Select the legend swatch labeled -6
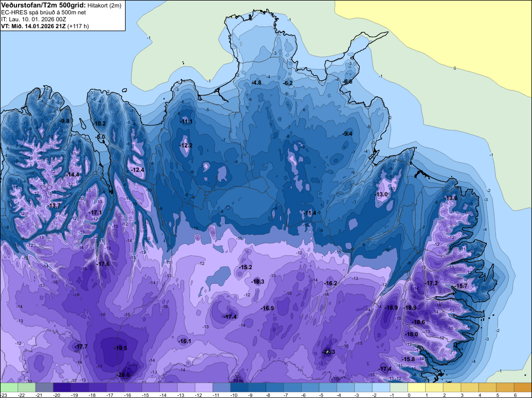This screenshot has height=398, width=532. 310,387
